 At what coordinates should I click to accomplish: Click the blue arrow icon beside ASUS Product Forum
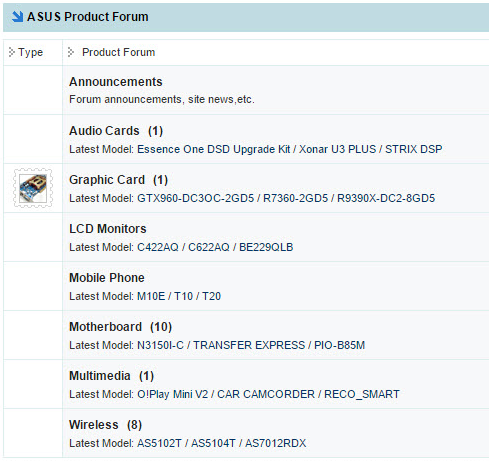(17, 16)
